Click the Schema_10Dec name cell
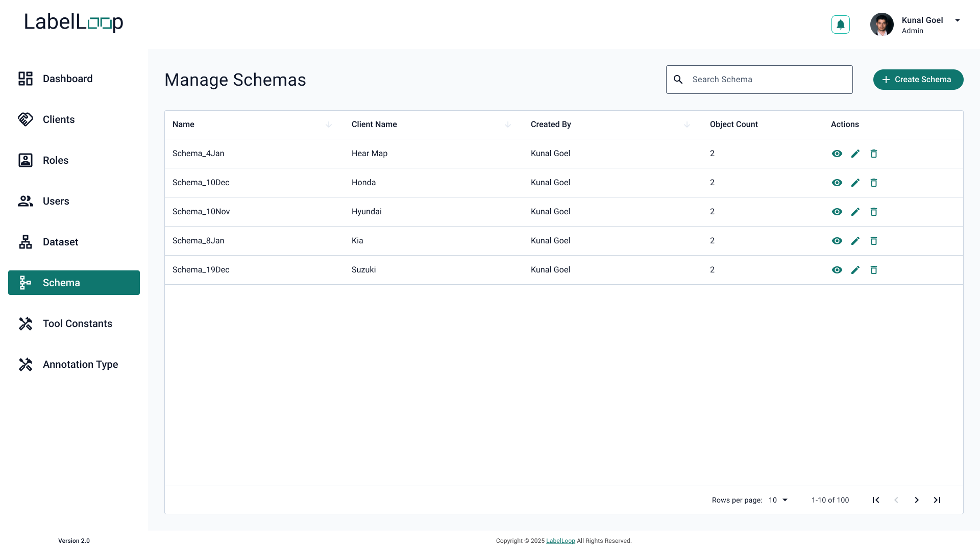The width and height of the screenshot is (980, 551). pyautogui.click(x=201, y=183)
